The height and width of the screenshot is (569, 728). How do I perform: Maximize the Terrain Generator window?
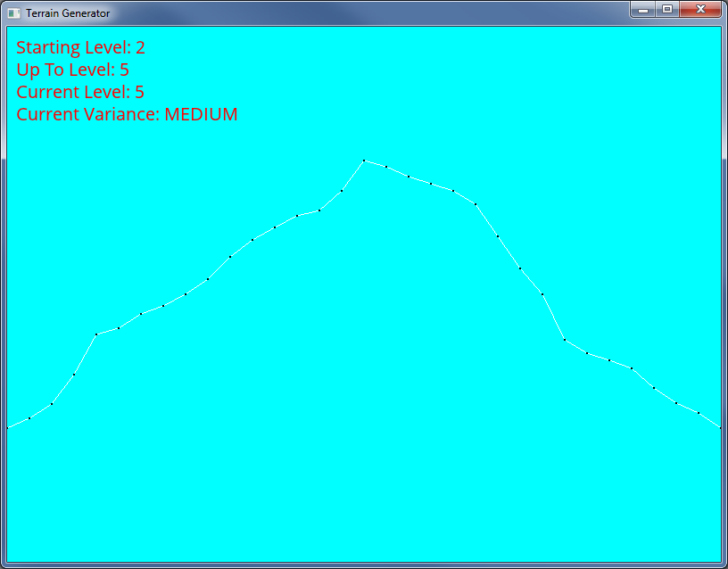coord(666,10)
